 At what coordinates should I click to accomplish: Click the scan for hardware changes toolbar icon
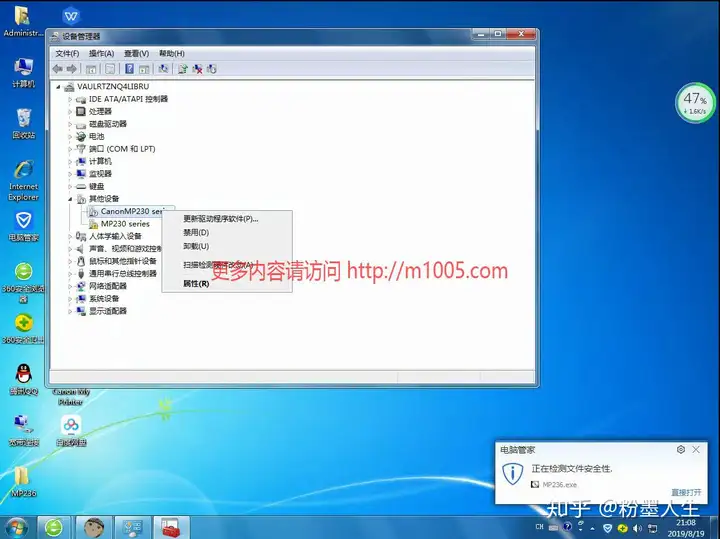coord(163,69)
